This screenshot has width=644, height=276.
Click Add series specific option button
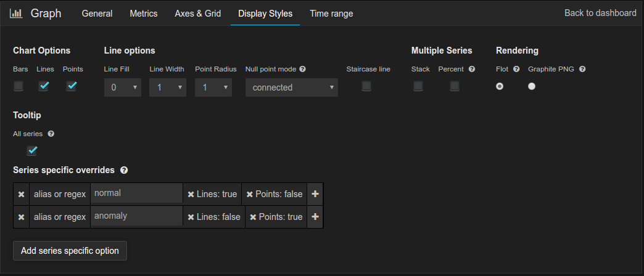(x=70, y=251)
